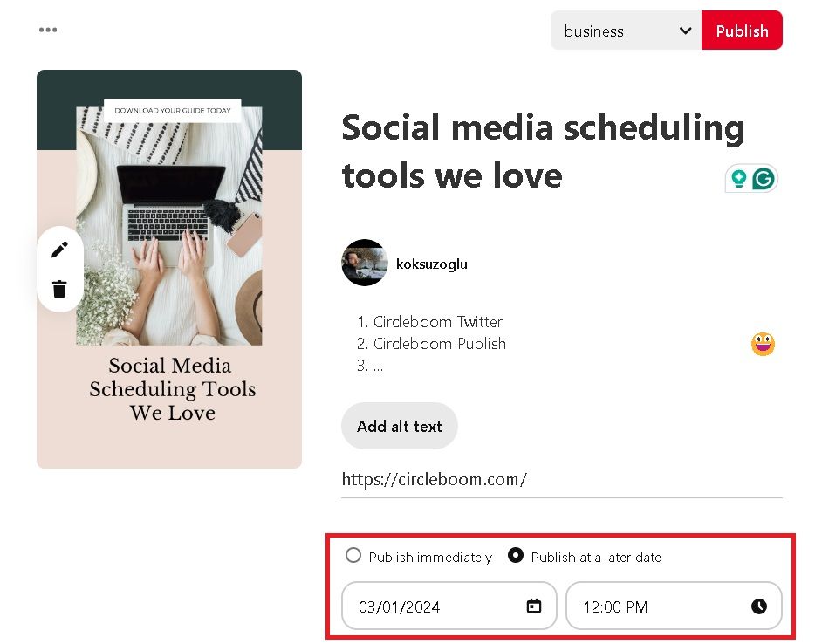Open the three-dot options menu

coord(48,30)
